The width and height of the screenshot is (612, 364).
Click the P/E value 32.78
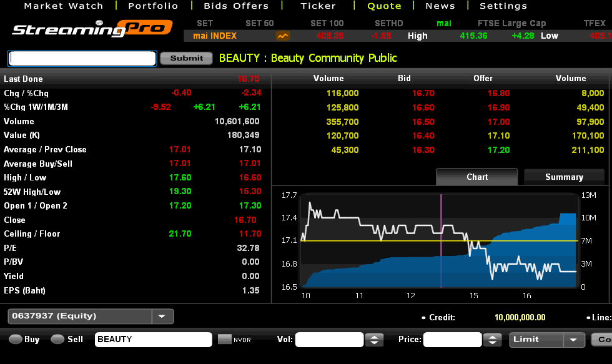pos(249,248)
